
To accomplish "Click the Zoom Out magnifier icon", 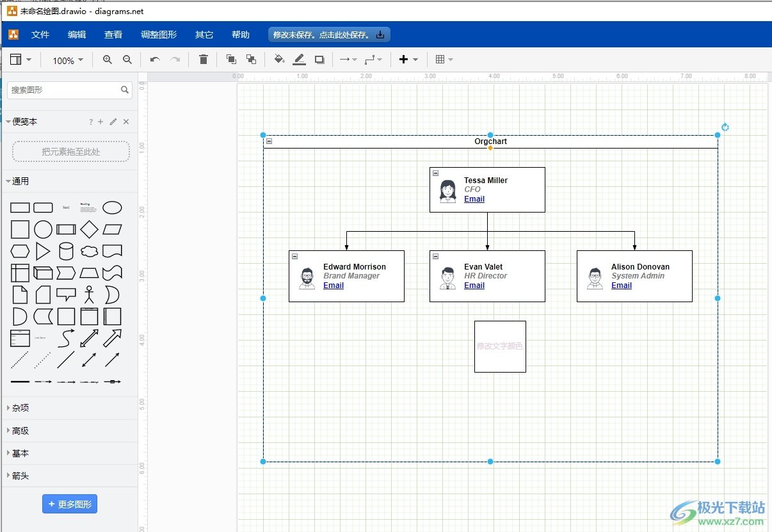I will coord(127,60).
